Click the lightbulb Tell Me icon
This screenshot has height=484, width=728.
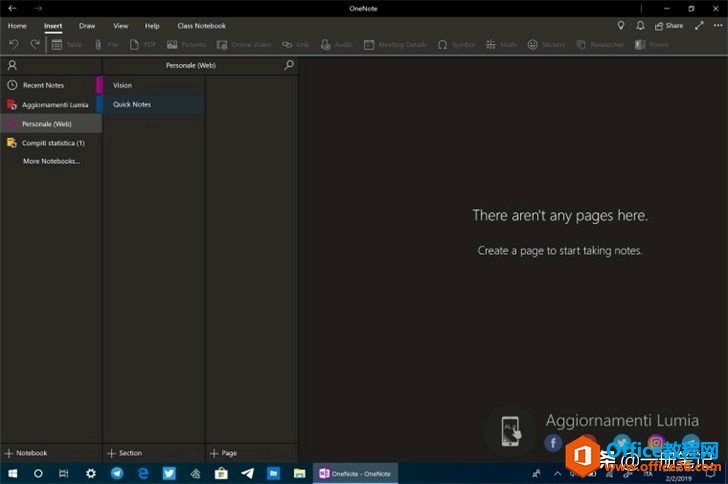coord(621,26)
